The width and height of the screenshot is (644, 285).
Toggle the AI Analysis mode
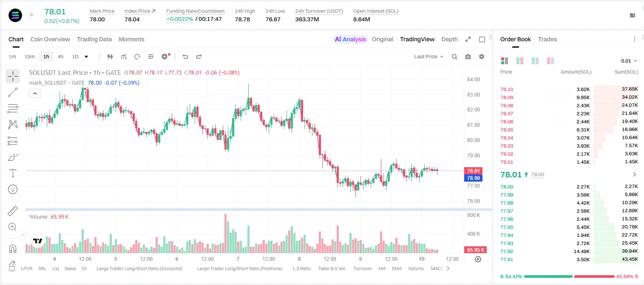350,39
